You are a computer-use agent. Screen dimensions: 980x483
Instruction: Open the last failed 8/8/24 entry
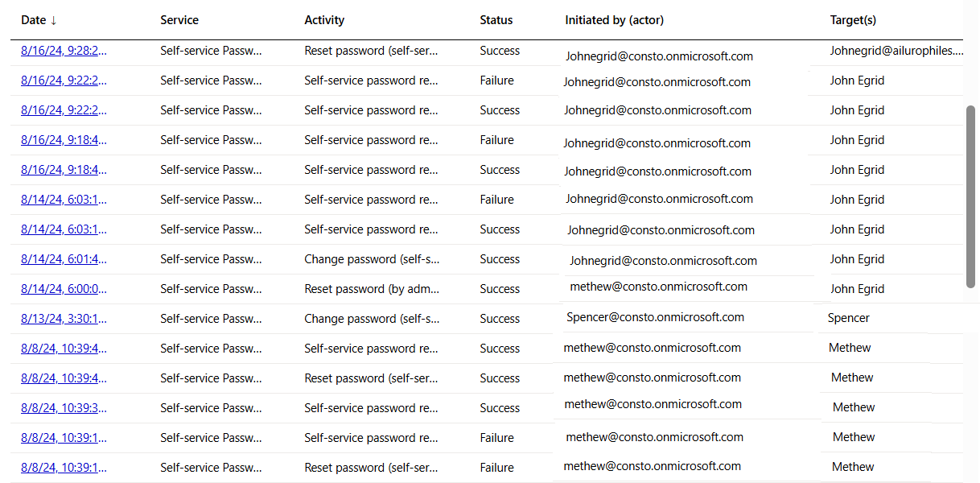click(64, 467)
